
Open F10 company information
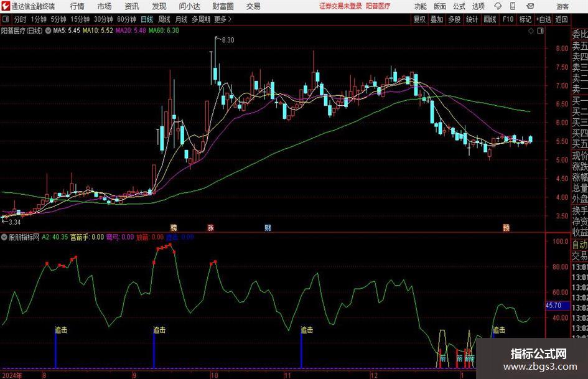(508, 19)
